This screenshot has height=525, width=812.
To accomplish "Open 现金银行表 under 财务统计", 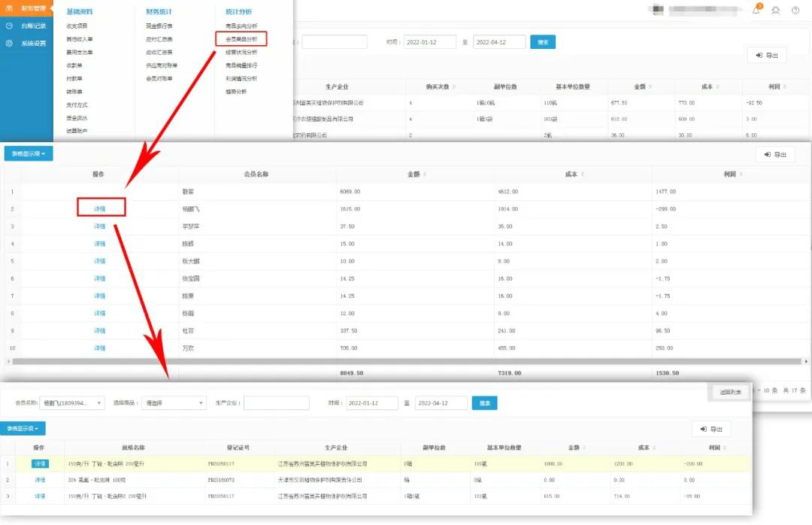I will tap(159, 26).
